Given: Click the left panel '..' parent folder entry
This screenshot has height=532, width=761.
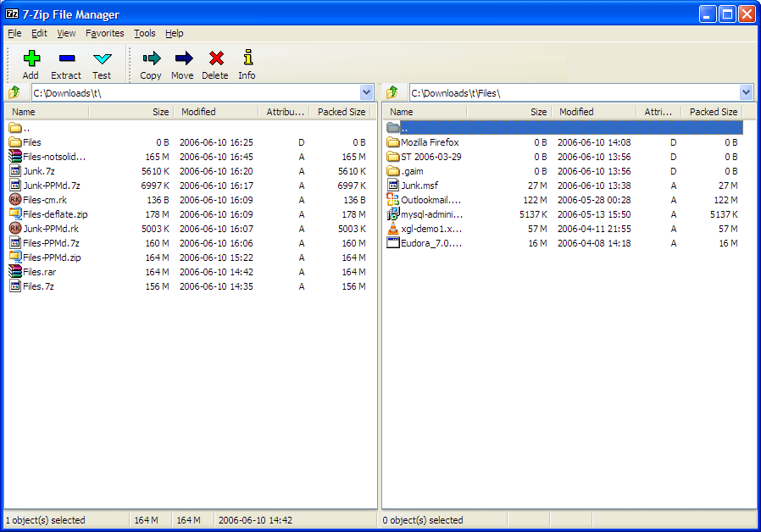Looking at the screenshot, I should [x=19, y=128].
